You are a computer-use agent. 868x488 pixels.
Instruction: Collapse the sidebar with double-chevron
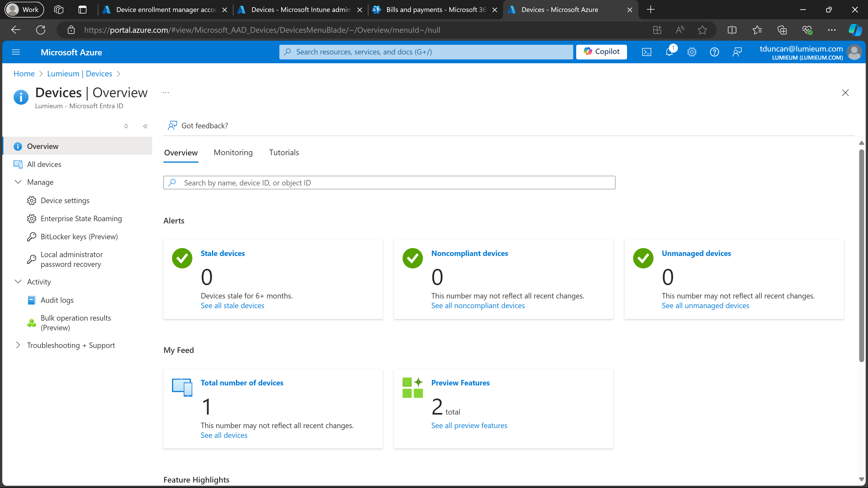point(145,126)
